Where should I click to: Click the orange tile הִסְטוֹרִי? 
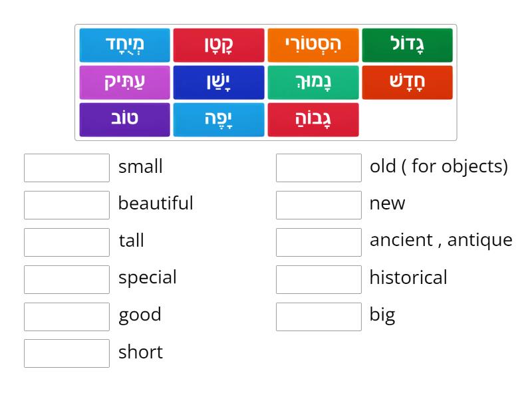click(313, 45)
